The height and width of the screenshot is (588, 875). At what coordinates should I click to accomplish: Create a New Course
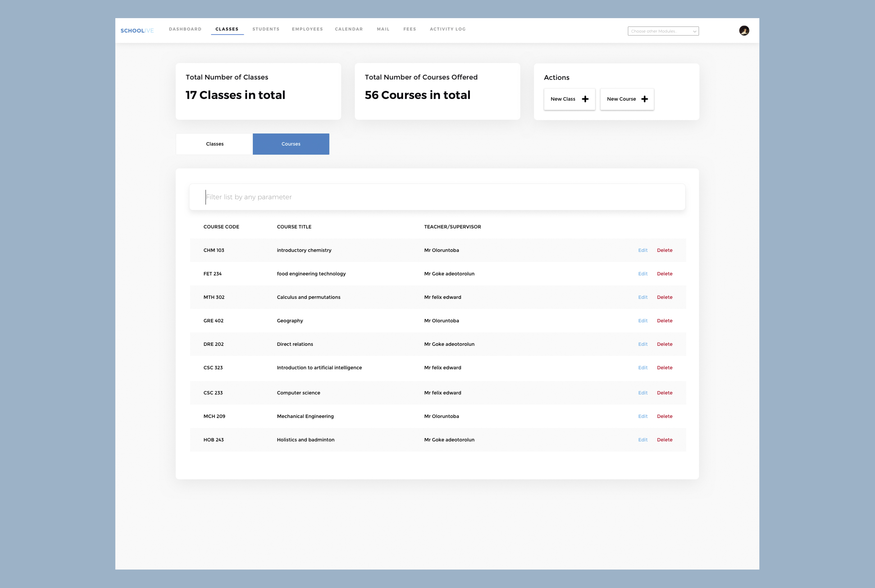tap(627, 99)
